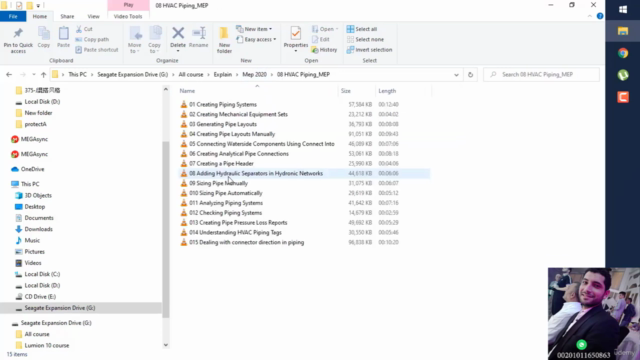
Task: Click the Play contextual tab
Action: [128, 5]
